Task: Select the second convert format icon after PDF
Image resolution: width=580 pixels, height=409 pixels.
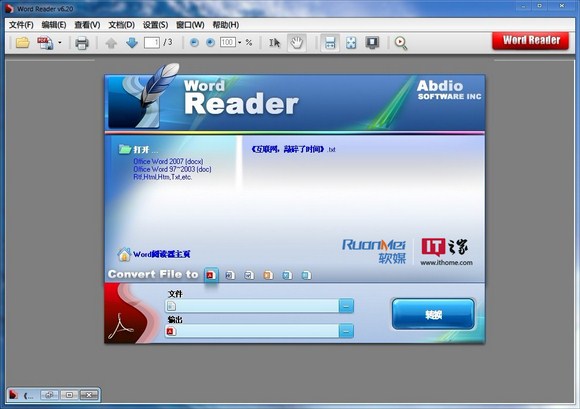Action: pyautogui.click(x=230, y=275)
